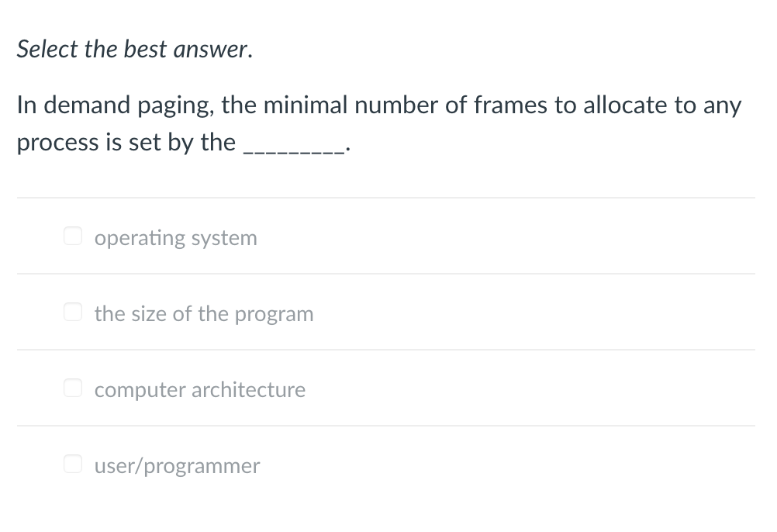The image size is (777, 532).
Task: Select the 'computer architecture' answer text
Action: coord(200,389)
